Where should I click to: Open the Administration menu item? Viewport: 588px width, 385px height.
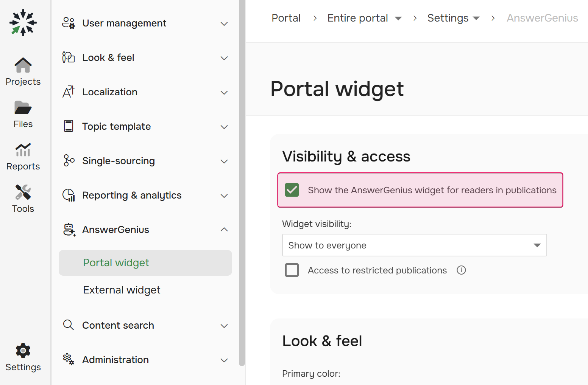point(115,359)
